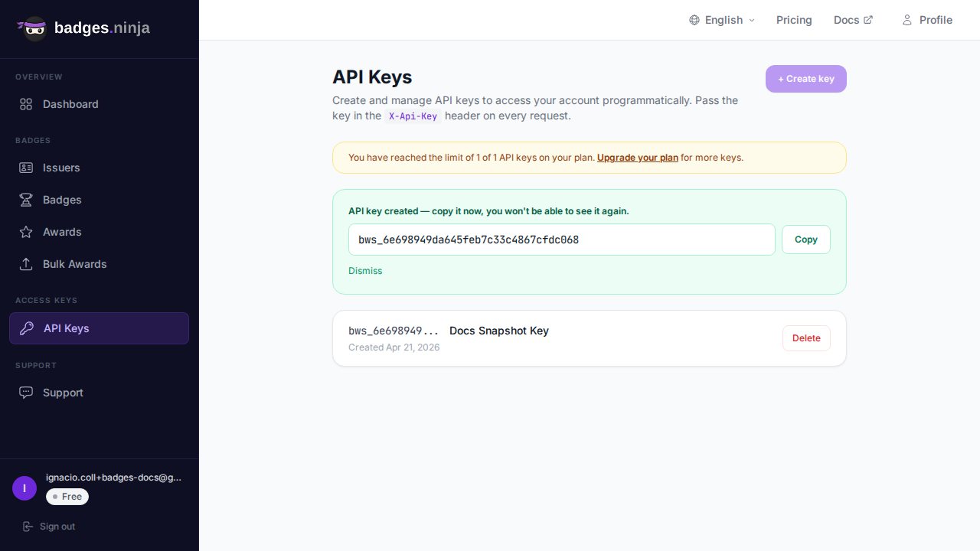The width and height of the screenshot is (980, 551).
Task: Click the Sign out door icon
Action: click(x=28, y=527)
